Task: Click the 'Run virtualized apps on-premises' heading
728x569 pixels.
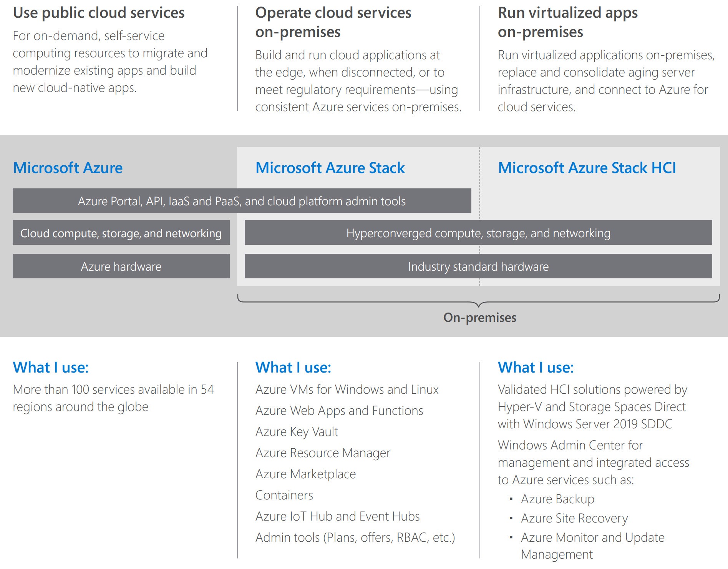Action: (x=568, y=22)
